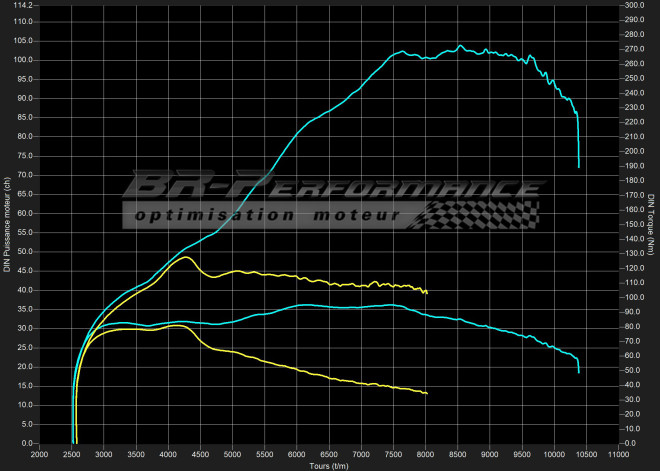This screenshot has height=471, width=660.
Task: Click the cyan torque curve's end near 10400 rpm
Action: [x=578, y=371]
